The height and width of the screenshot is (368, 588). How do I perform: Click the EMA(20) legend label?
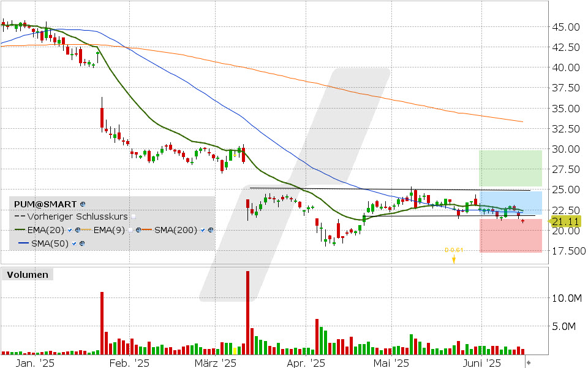(46, 230)
